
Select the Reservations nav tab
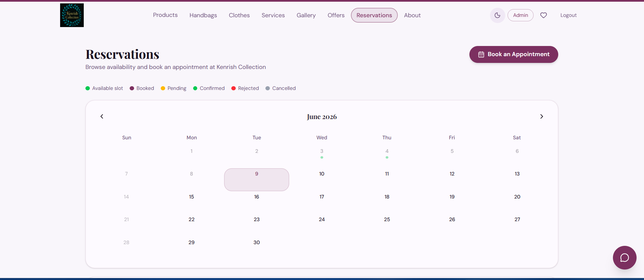pyautogui.click(x=374, y=15)
